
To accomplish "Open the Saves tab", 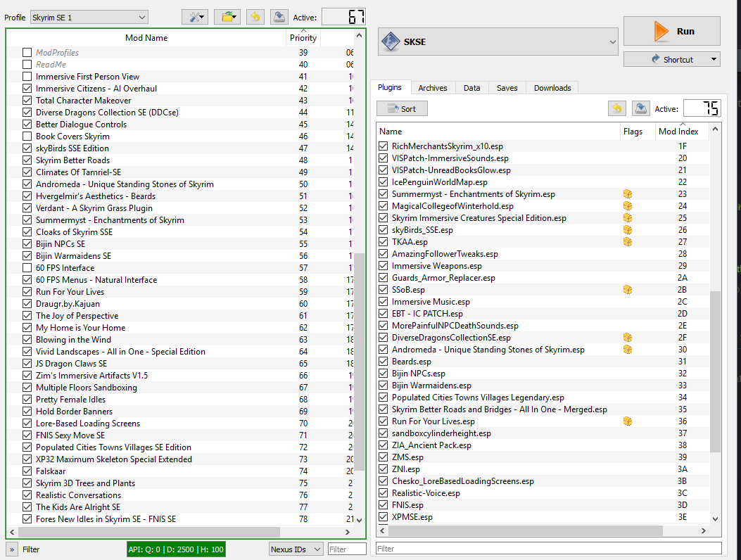I will [x=507, y=88].
